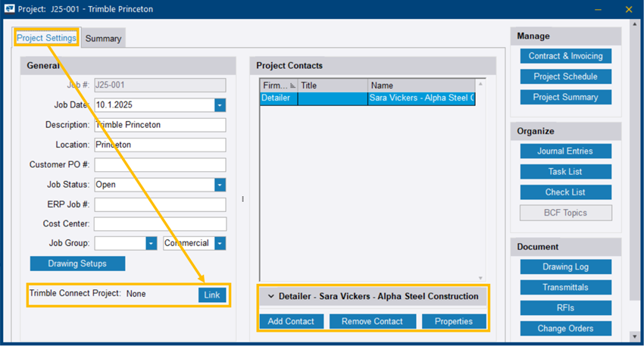
Task: Click the right panel scroll up arrow
Action: tap(635, 24)
